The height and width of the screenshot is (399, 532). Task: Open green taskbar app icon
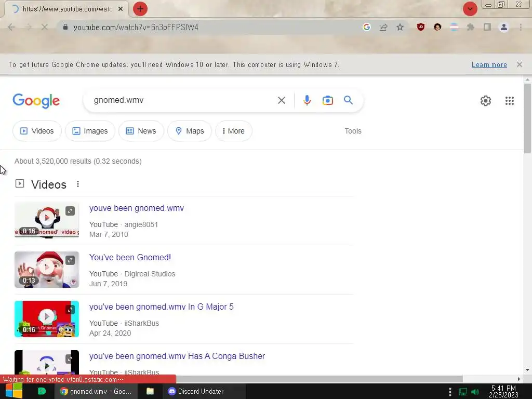click(42, 391)
